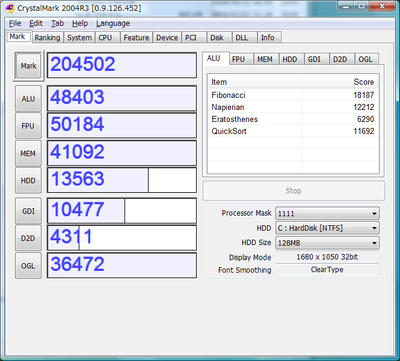400x361 pixels.
Task: Expand the HDD Size dropdown
Action: coord(327,243)
